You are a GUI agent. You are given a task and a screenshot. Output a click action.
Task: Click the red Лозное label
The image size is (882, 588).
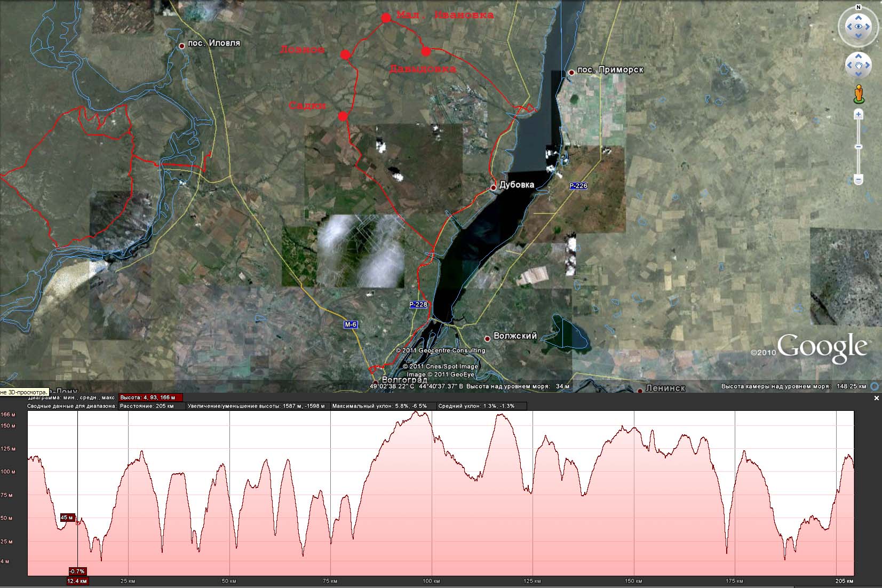click(x=303, y=50)
